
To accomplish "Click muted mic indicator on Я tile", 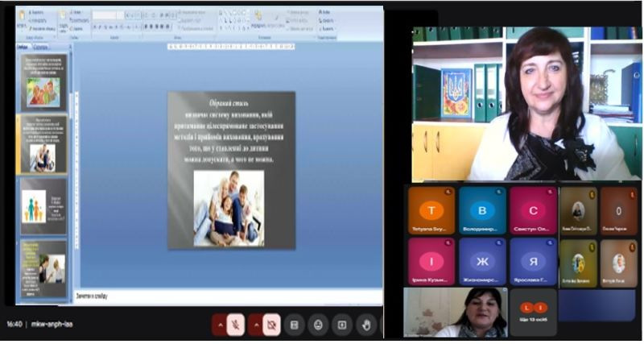I will pos(550,242).
